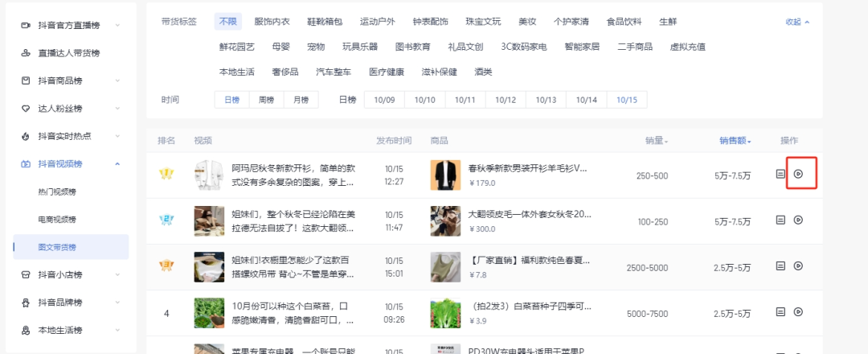Click the 本地生活榜 sidebar icon

(x=26, y=330)
